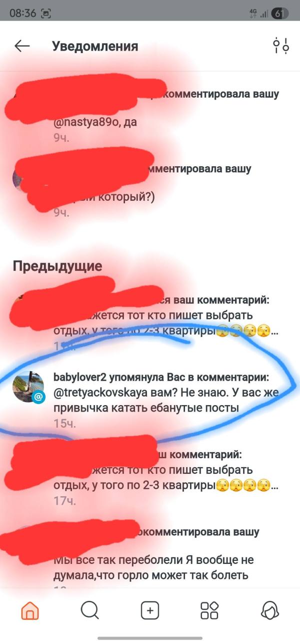This screenshot has height=644, width=300.
Task: Open the notification filter settings icon
Action: point(280,46)
